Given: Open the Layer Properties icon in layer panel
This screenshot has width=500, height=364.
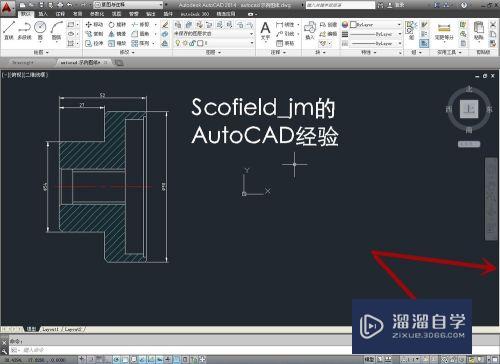Looking at the screenshot, I should [x=178, y=24].
